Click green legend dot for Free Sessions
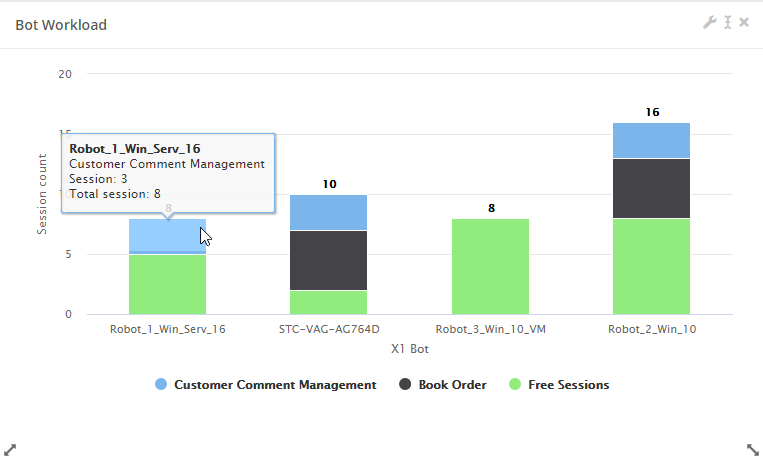 pos(515,384)
